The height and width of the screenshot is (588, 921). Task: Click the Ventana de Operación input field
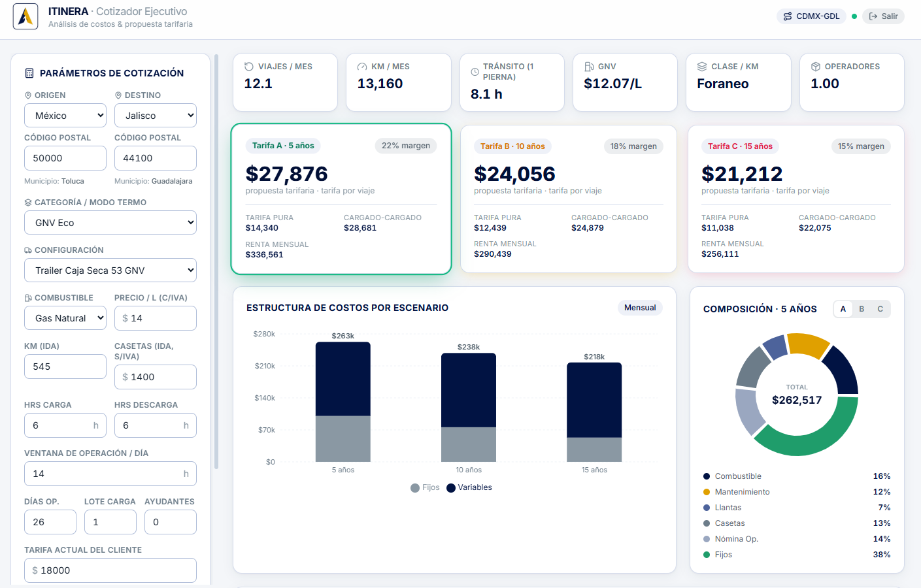(110, 474)
